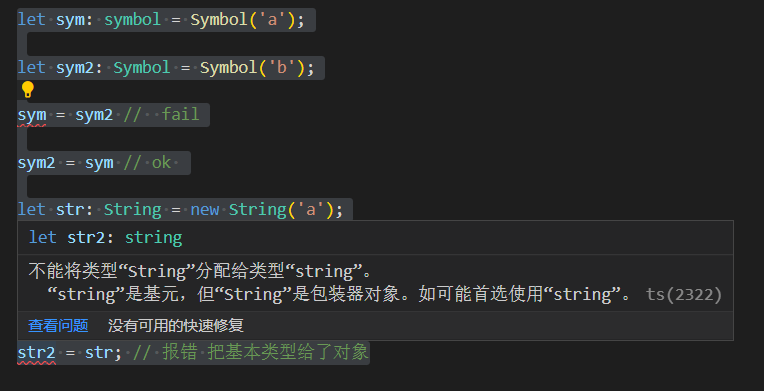Click the // fail comment

coord(161,115)
